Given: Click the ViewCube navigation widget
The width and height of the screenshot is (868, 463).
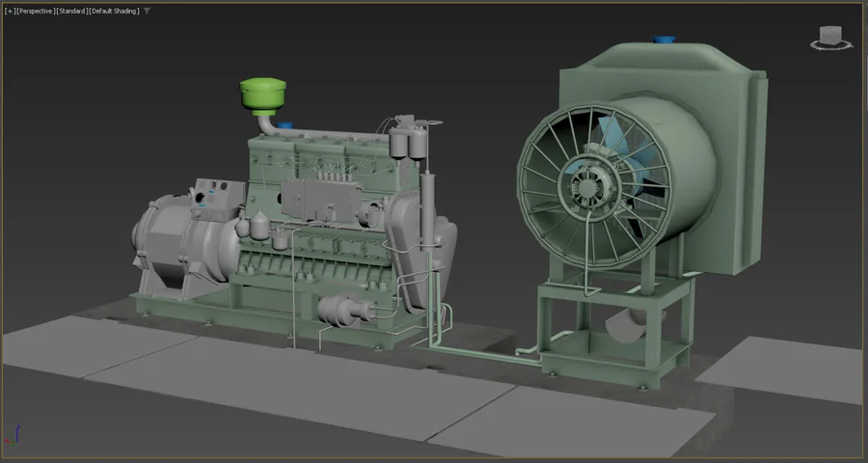Looking at the screenshot, I should (x=830, y=38).
